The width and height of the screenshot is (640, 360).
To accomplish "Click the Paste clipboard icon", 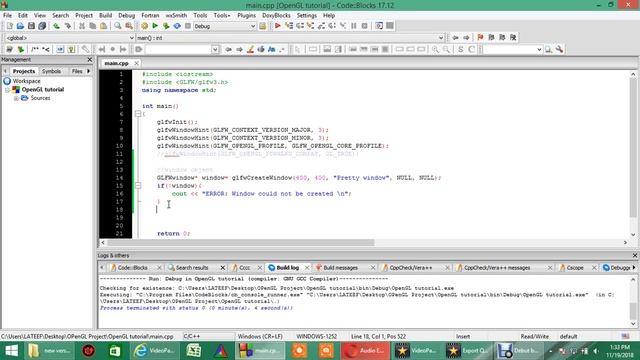I will (103, 26).
